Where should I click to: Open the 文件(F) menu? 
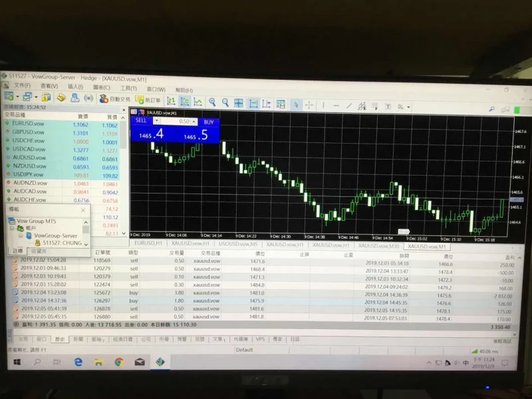[22, 85]
